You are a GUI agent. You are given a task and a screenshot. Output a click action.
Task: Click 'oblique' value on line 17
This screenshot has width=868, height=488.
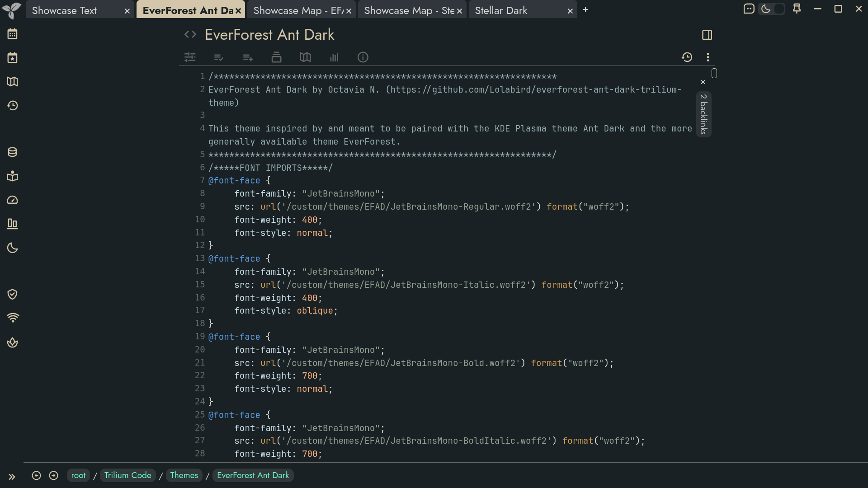315,311
